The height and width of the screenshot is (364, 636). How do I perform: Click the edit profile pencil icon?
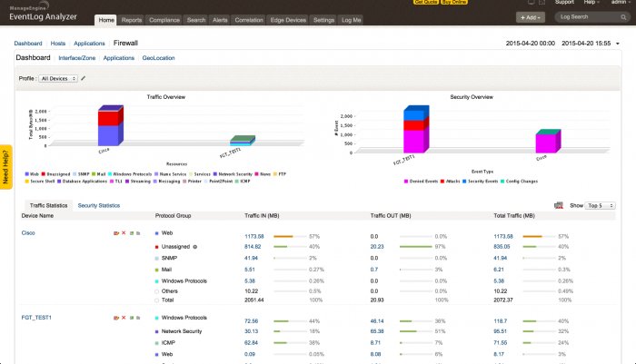[x=84, y=79]
